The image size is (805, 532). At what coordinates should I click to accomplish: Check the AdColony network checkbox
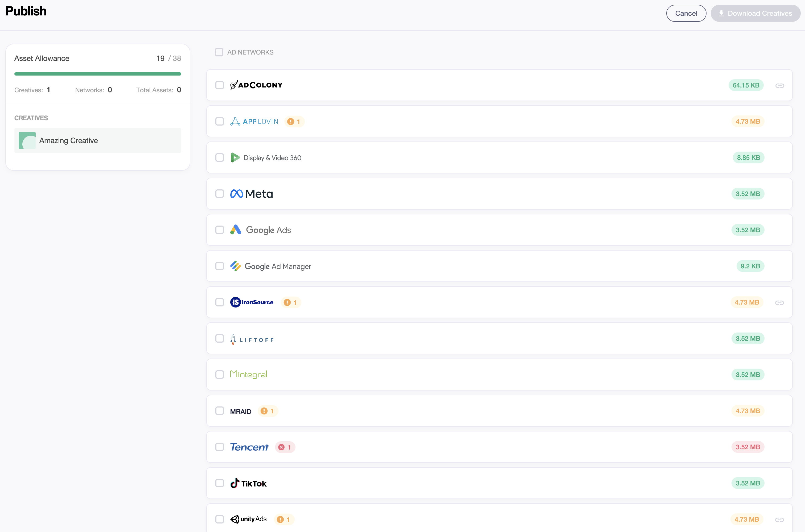220,85
